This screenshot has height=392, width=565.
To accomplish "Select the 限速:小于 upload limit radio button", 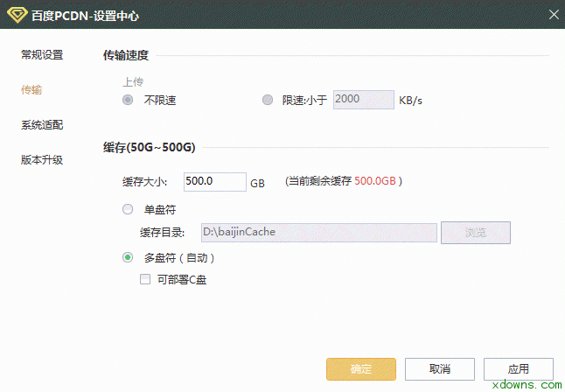I will (x=268, y=100).
